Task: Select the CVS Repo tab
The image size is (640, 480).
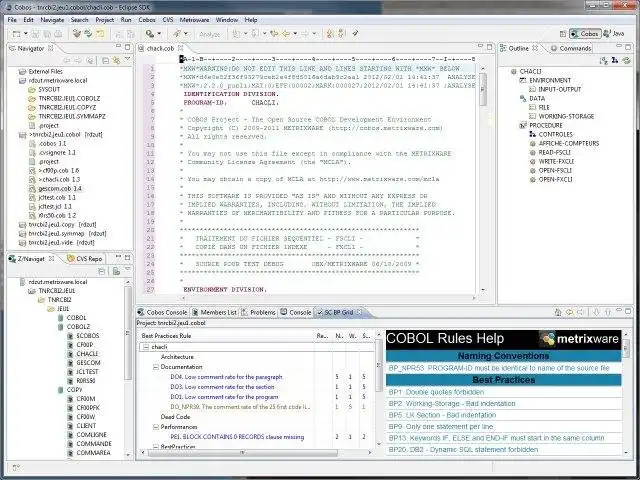Action: coord(84,258)
